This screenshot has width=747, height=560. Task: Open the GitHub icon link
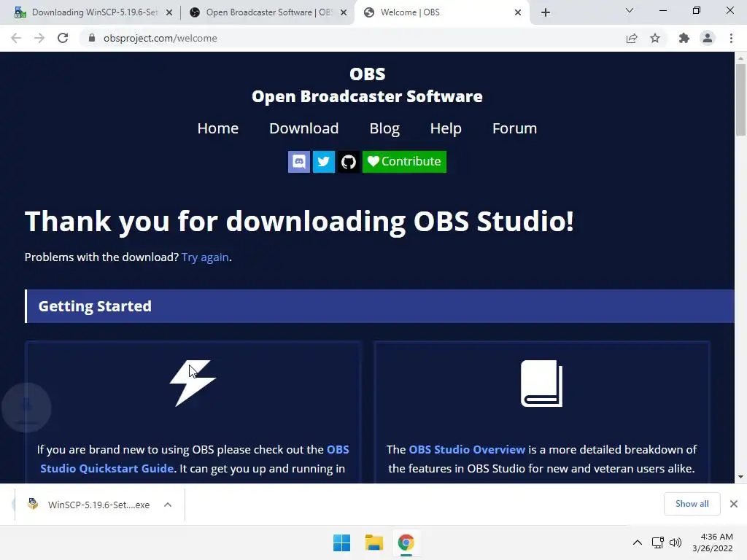[x=349, y=162]
